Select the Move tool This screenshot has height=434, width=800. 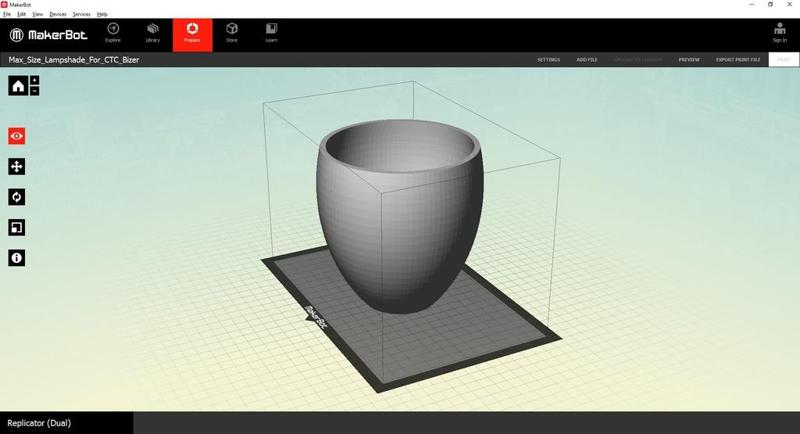point(16,166)
